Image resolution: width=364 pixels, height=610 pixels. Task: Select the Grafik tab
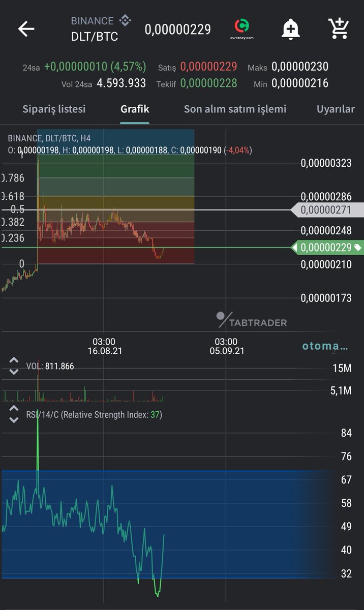[x=135, y=109]
